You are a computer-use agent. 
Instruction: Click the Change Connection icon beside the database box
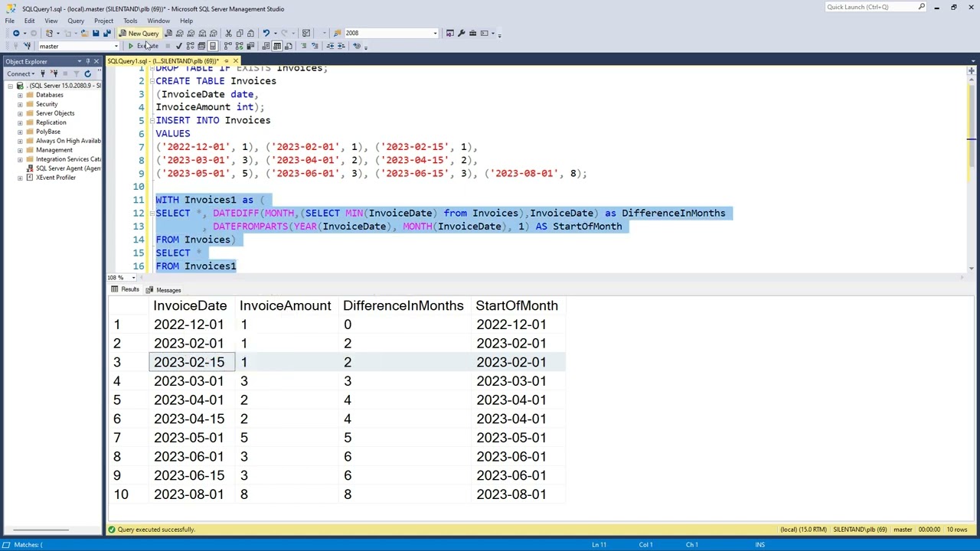click(x=28, y=46)
